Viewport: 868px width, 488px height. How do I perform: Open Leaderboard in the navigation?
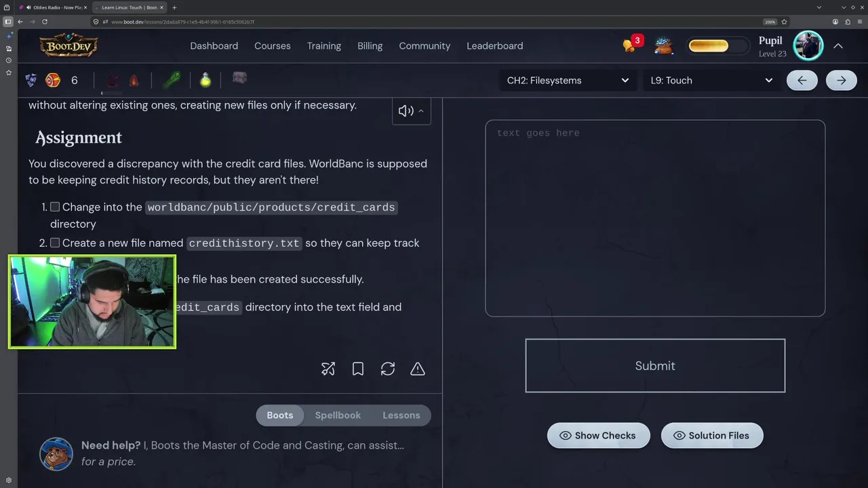pyautogui.click(x=494, y=45)
